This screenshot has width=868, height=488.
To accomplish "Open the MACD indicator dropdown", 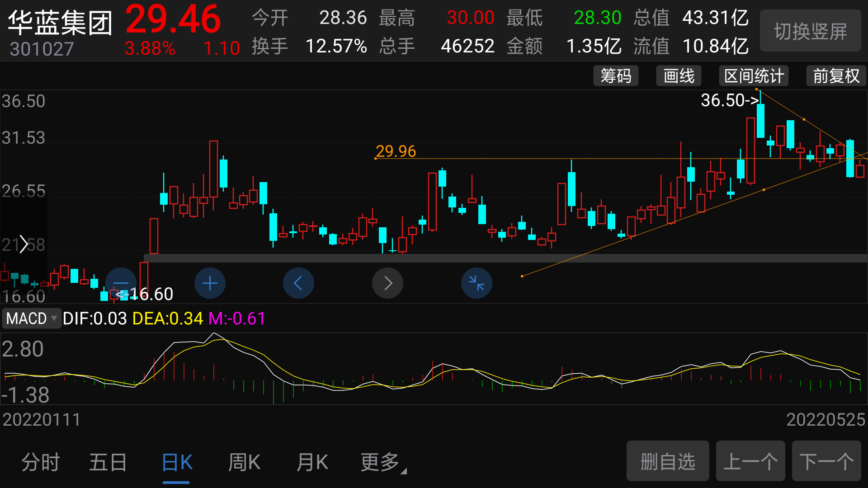I will click(31, 318).
